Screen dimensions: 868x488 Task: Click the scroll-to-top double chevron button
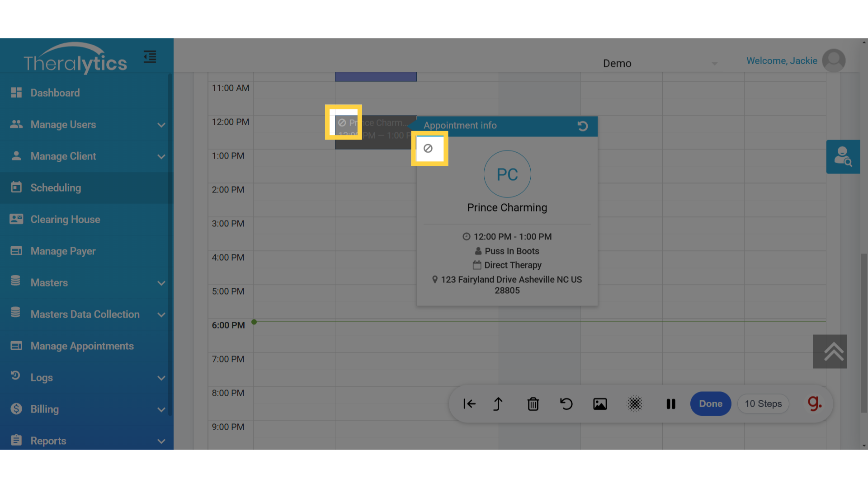click(830, 352)
